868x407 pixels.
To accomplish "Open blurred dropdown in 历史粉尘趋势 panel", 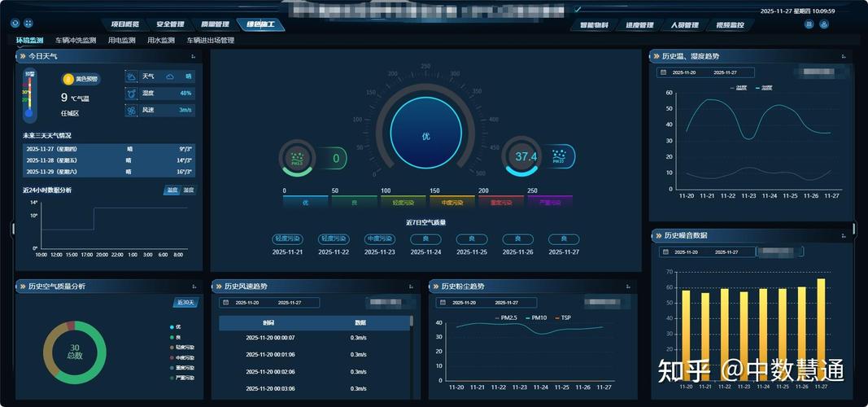I will point(608,303).
